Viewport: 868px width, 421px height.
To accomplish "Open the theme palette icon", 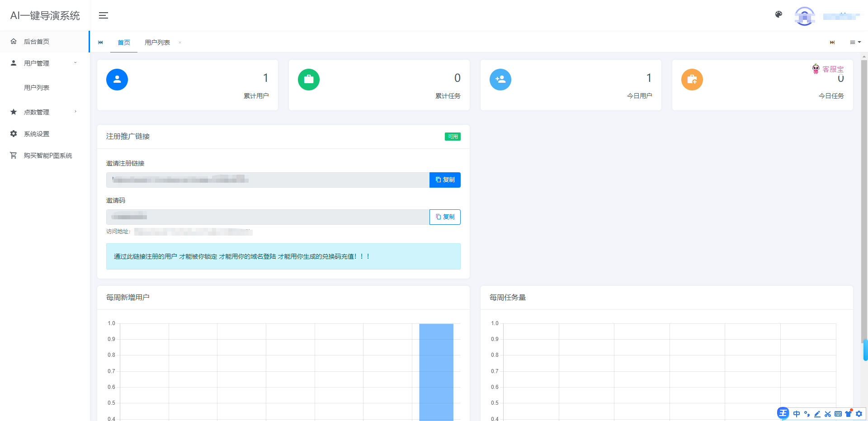I will 778,14.
